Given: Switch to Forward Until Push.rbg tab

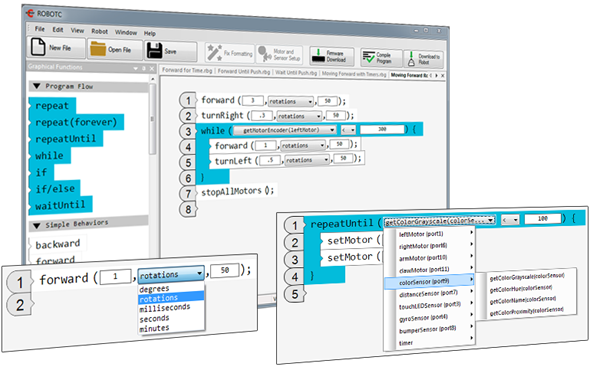Looking at the screenshot, I should coord(244,72).
